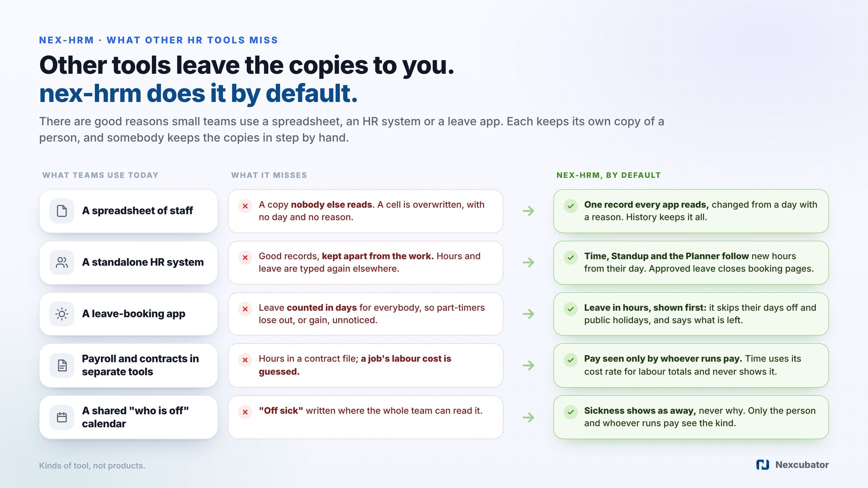Click green checkmark next to One record every app
The height and width of the screenshot is (488, 868).
click(571, 206)
